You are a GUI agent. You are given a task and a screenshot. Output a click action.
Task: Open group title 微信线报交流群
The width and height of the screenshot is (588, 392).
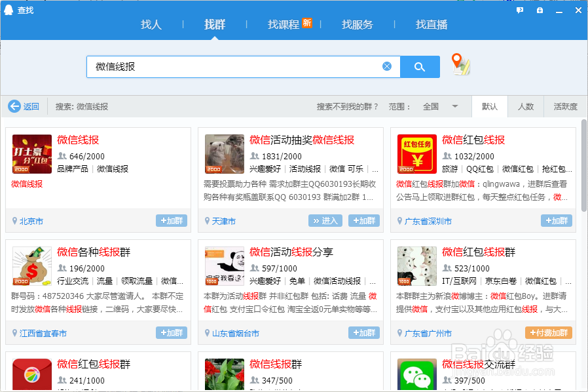pos(479,364)
